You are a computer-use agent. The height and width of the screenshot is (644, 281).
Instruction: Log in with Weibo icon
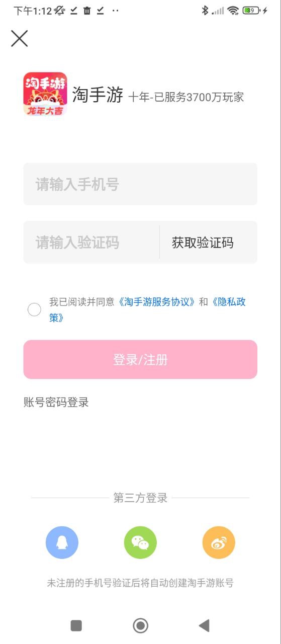point(219,542)
